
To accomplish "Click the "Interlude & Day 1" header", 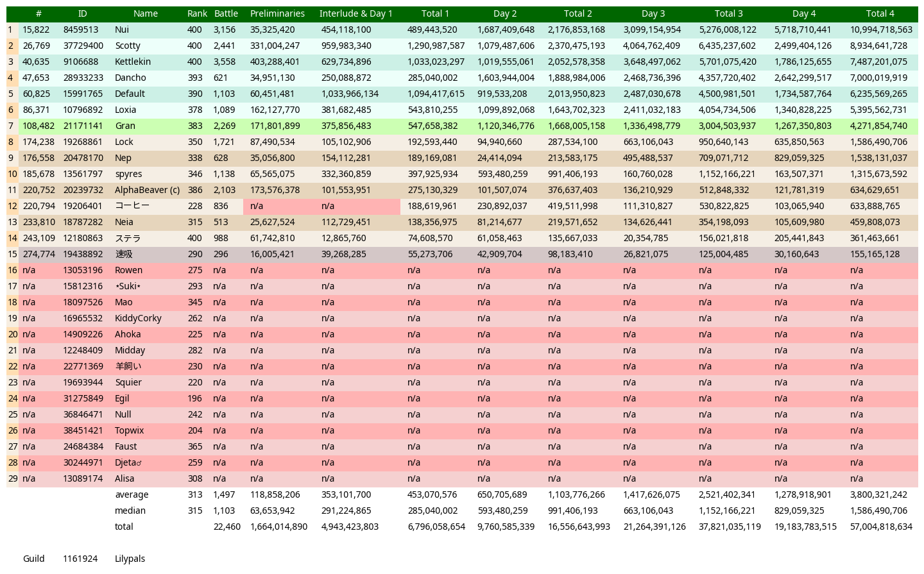I will click(x=356, y=13).
